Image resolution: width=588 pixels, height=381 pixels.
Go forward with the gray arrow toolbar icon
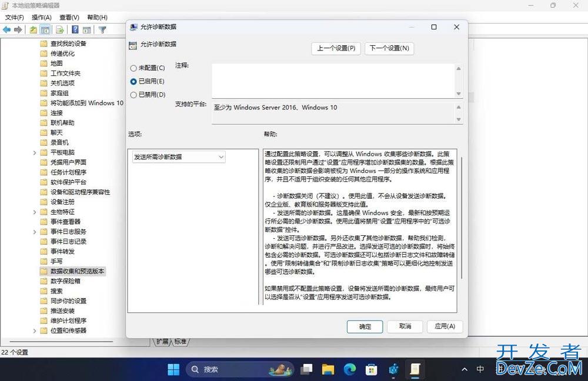coord(18,29)
